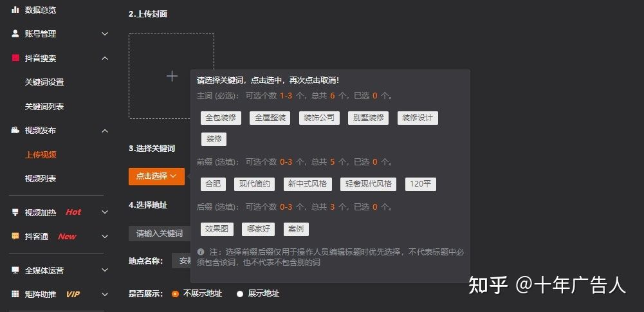Toggle main keyword 装饰公司
Viewport: 644px width, 312px height.
click(319, 118)
